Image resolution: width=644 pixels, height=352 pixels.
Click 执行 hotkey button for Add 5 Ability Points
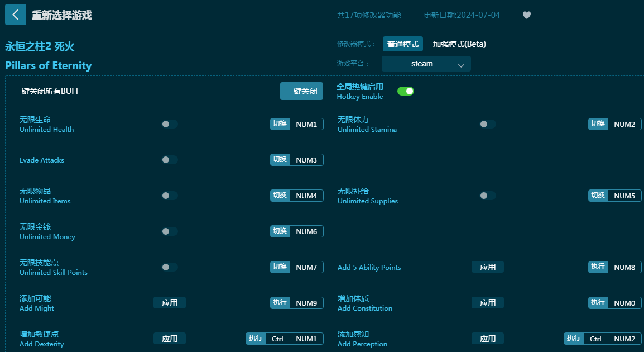coord(598,267)
